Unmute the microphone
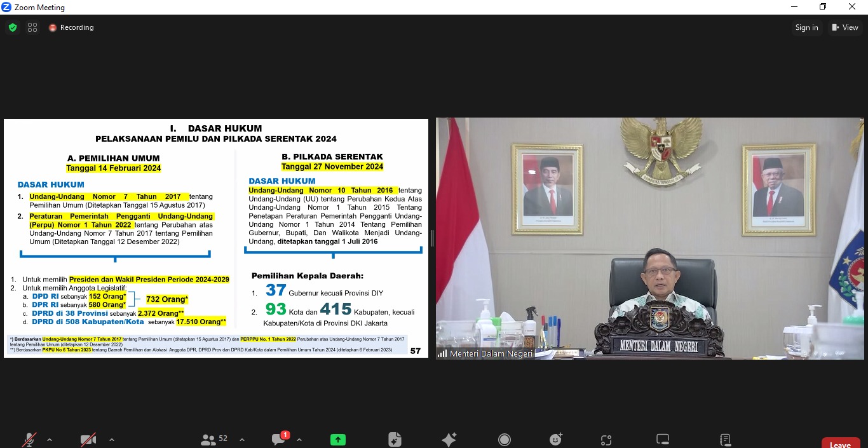Image resolution: width=868 pixels, height=448 pixels. 29,439
